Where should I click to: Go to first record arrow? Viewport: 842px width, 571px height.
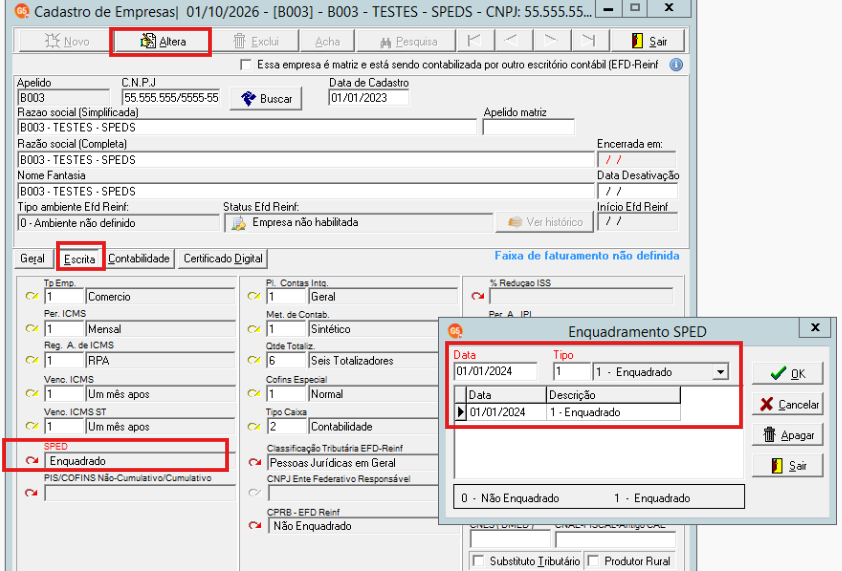coord(474,41)
